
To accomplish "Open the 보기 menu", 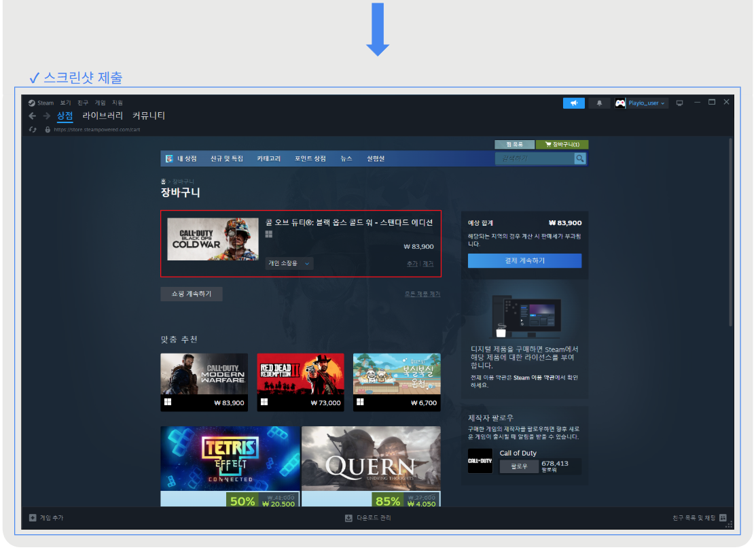I will click(66, 103).
